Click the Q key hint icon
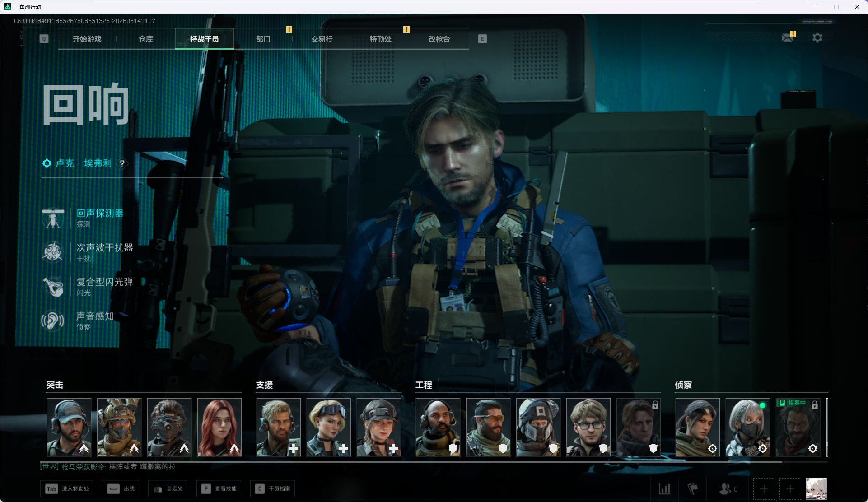Viewport: 868px width, 502px height. coord(44,39)
